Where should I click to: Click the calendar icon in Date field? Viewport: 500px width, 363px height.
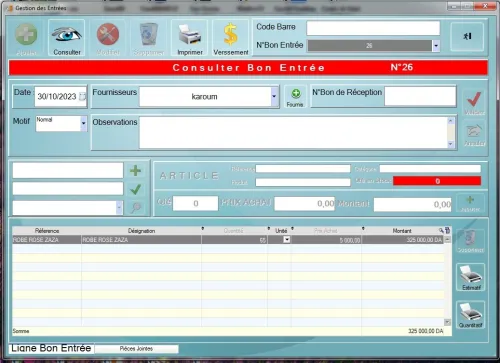[82, 97]
